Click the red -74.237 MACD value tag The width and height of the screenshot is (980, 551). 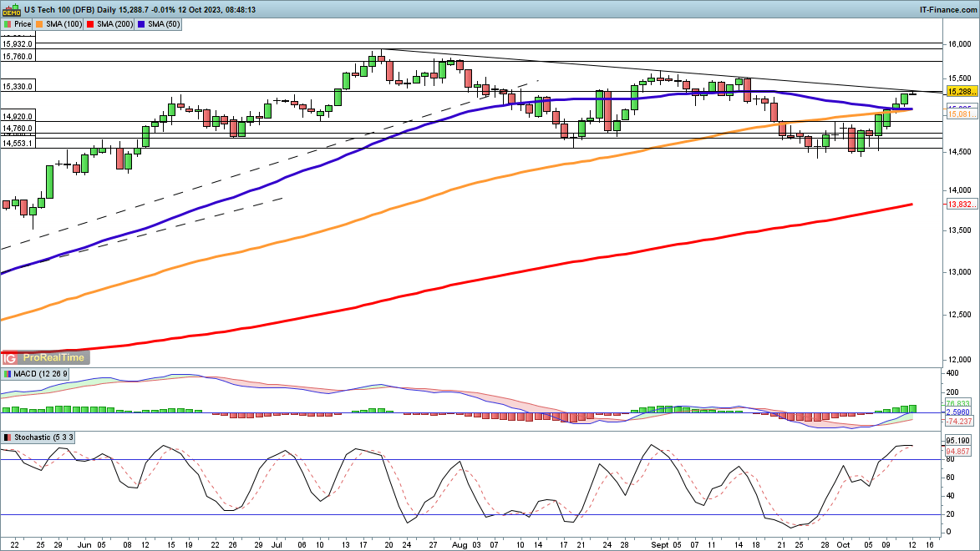pos(959,422)
